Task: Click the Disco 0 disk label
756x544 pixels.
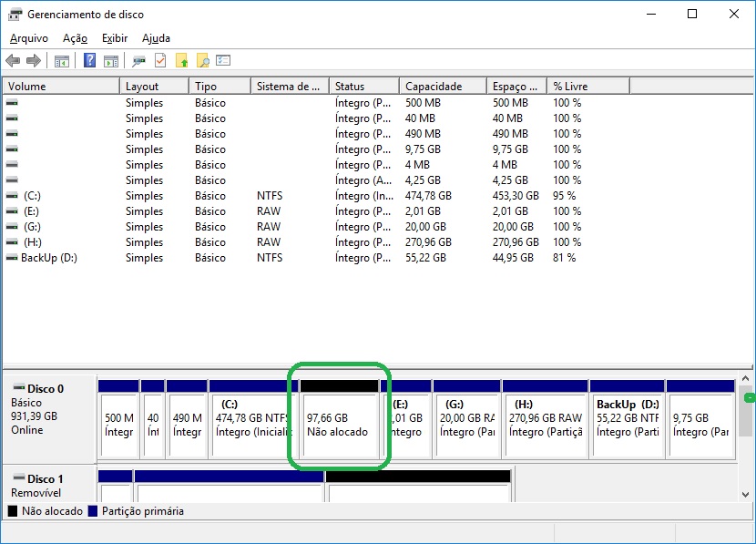Action: [x=44, y=388]
